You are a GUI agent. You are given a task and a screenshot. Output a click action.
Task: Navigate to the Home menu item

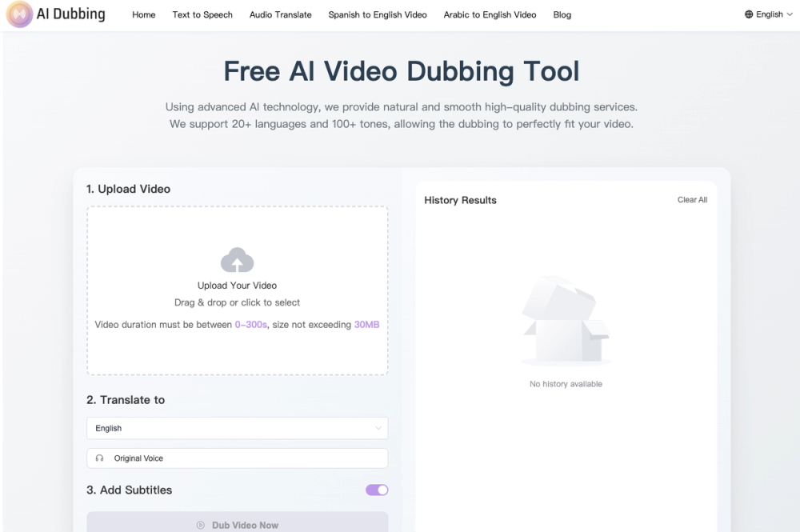(143, 14)
